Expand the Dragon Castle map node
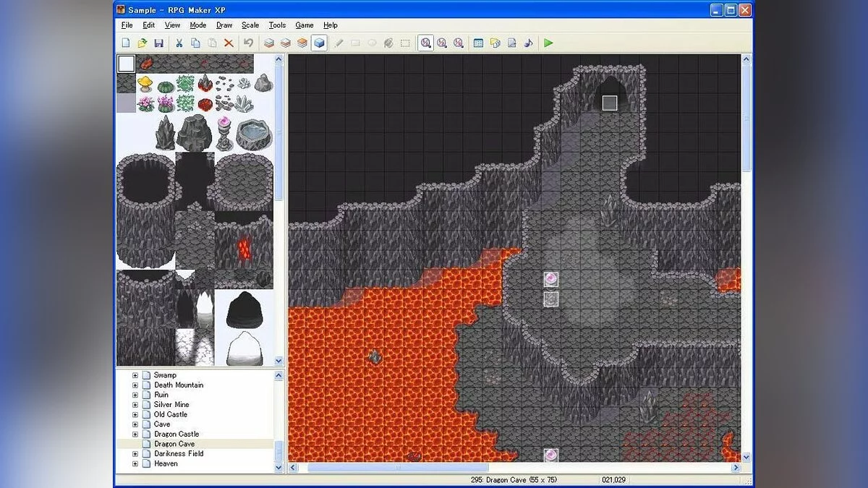 point(135,434)
